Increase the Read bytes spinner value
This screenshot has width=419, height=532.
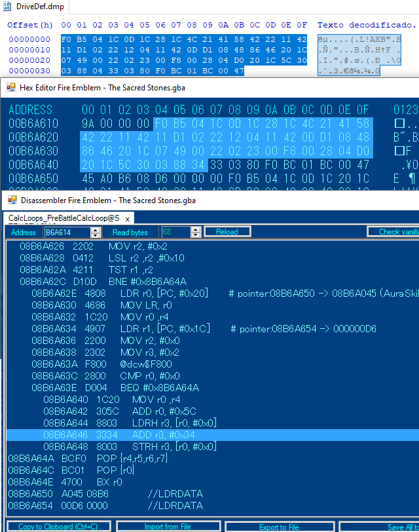[194, 229]
